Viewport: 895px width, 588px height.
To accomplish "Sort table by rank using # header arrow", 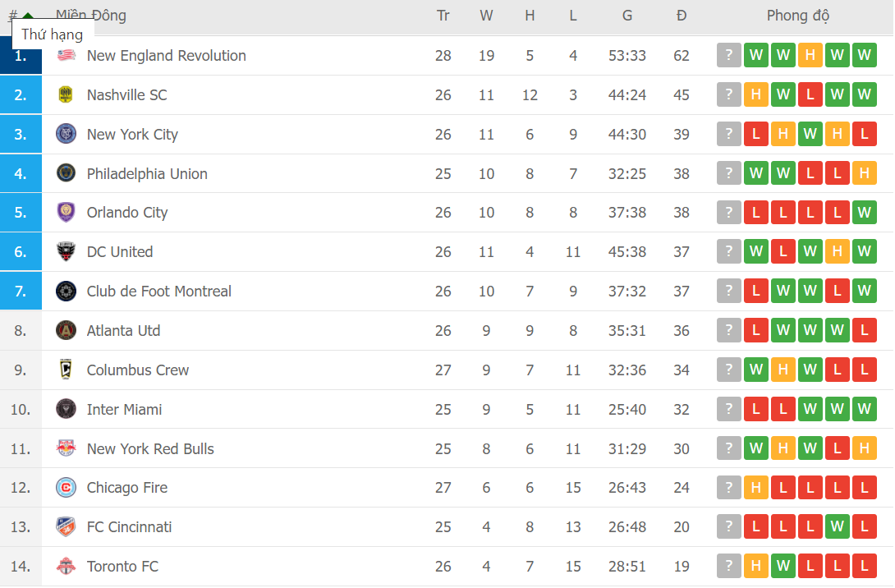I will tap(27, 15).
